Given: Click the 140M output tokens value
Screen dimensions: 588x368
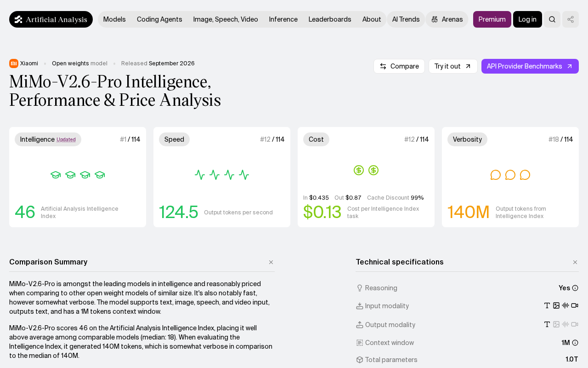Looking at the screenshot, I should (469, 212).
